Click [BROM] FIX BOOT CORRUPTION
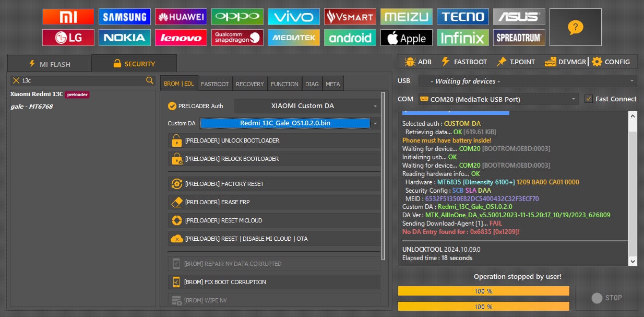The width and height of the screenshot is (644, 317). 274,282
